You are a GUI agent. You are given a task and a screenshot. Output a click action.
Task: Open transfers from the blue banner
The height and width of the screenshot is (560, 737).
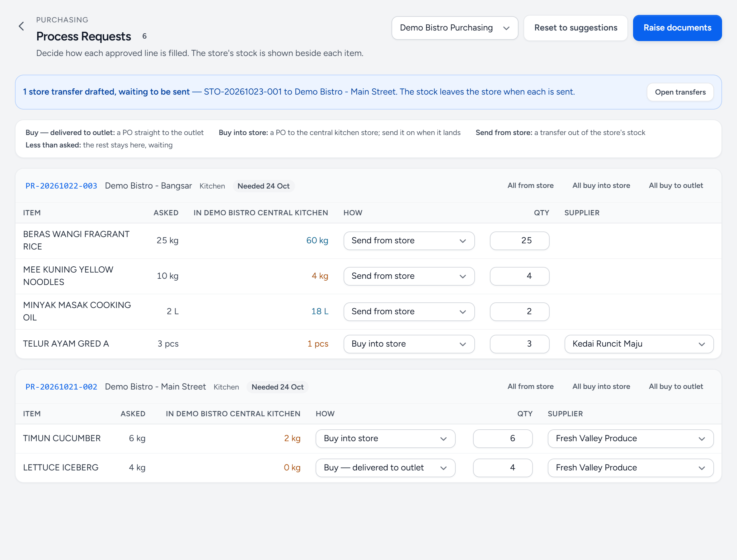[680, 92]
